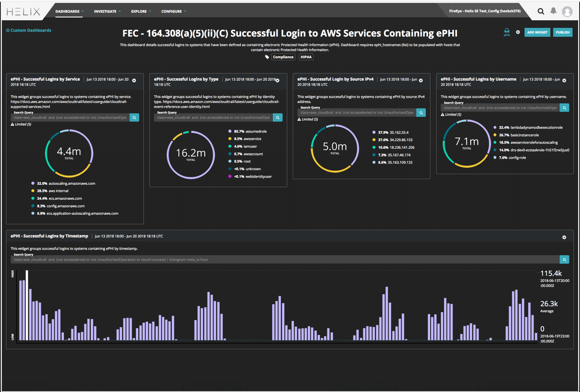This screenshot has height=392, width=580.
Task: Open gear settings for Logins by Username widget
Action: 564,80
